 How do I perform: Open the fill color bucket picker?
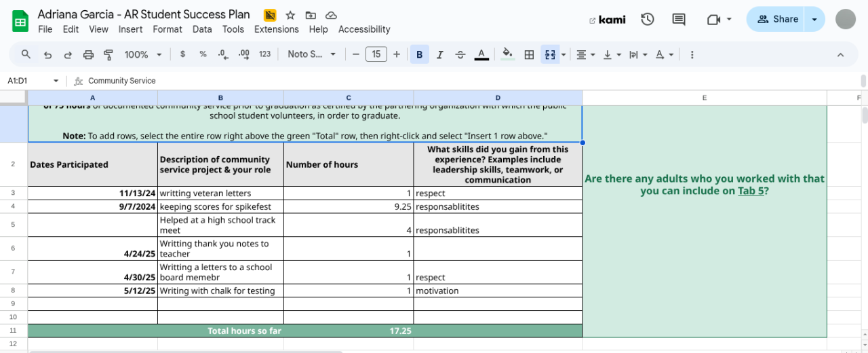tap(507, 54)
